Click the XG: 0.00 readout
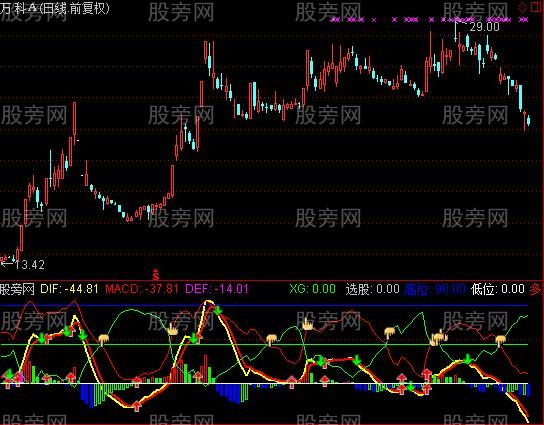This screenshot has width=544, height=425. [x=313, y=289]
